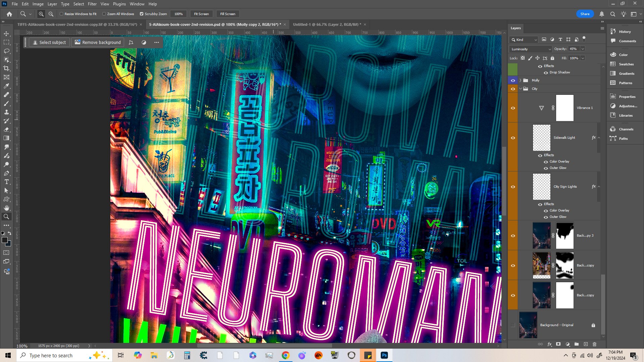
Task: Hide the Molly group layer
Action: 513,80
